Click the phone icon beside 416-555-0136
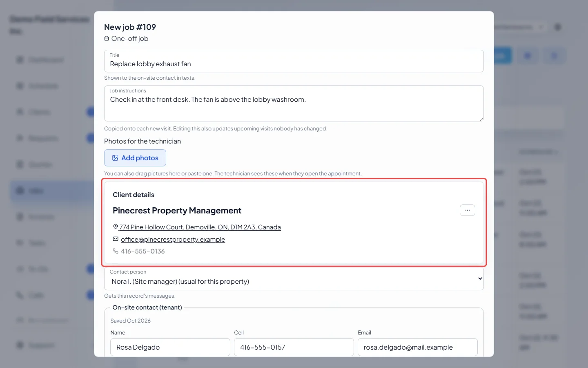Image resolution: width=588 pixels, height=368 pixels. (116, 251)
